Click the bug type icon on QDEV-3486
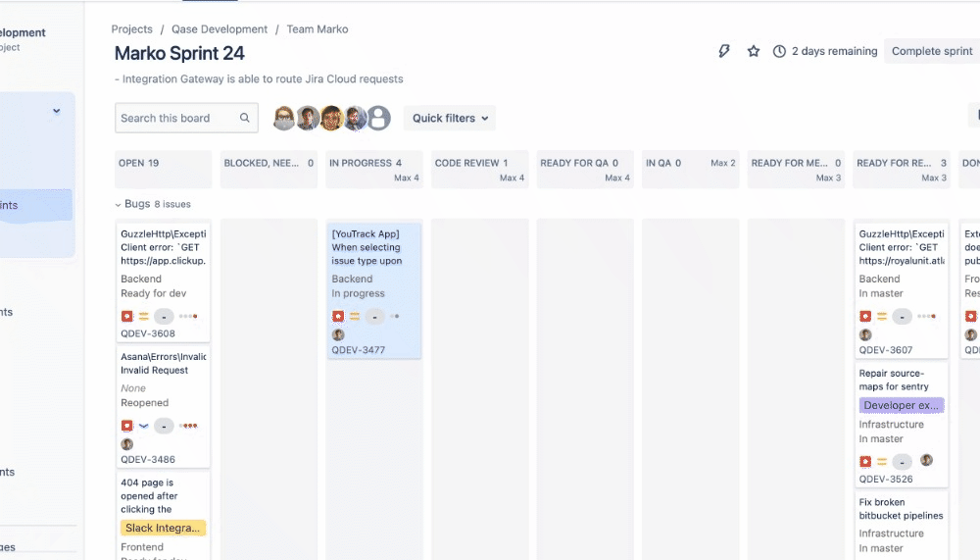980x560 pixels. 126,426
